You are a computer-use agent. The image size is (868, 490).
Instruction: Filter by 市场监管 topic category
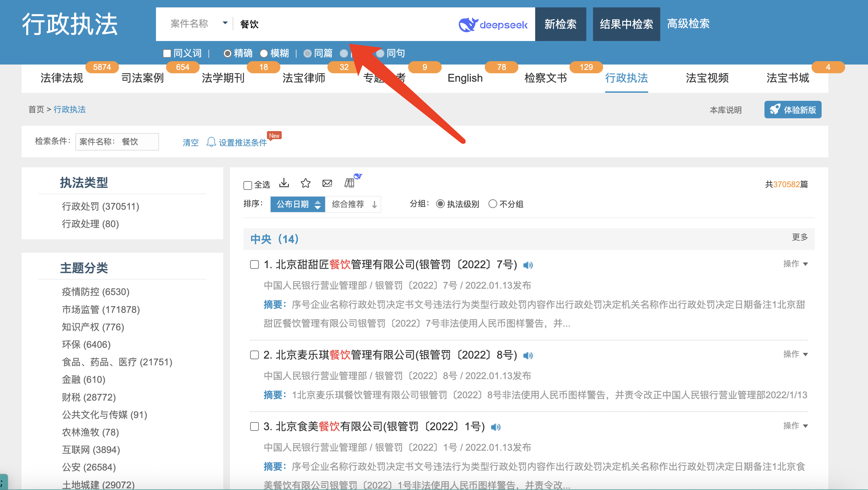tap(101, 309)
